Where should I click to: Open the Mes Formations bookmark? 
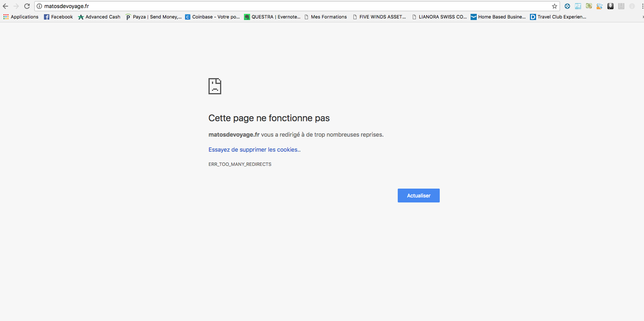tap(325, 17)
